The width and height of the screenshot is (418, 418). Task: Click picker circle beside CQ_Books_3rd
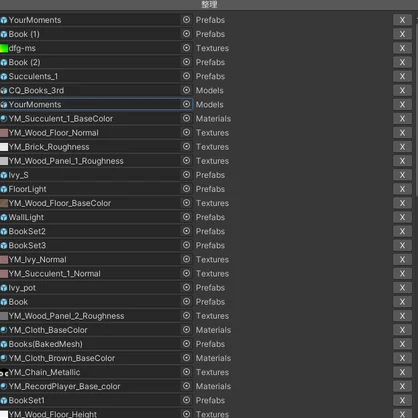point(186,90)
